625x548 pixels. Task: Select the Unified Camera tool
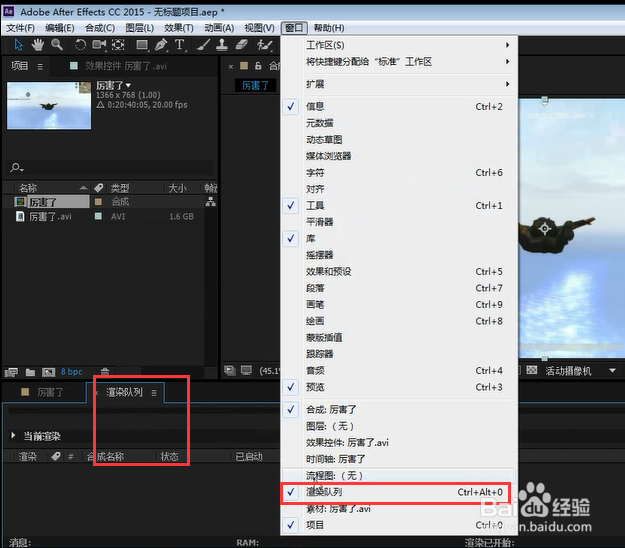[99, 45]
